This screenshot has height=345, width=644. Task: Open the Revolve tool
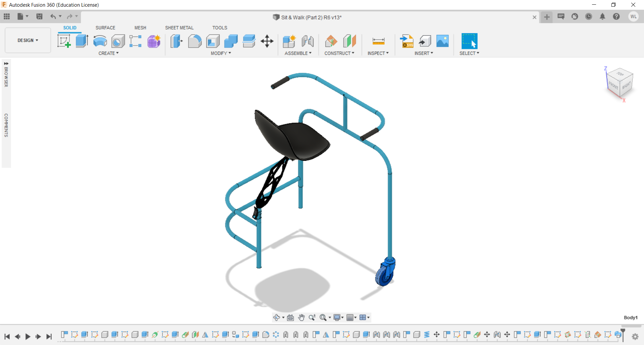tap(100, 41)
